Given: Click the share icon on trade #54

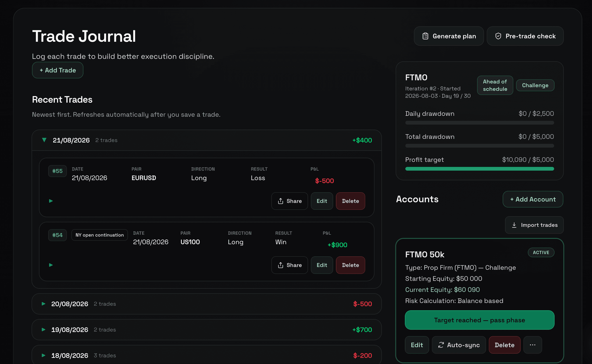Looking at the screenshot, I should (281, 265).
